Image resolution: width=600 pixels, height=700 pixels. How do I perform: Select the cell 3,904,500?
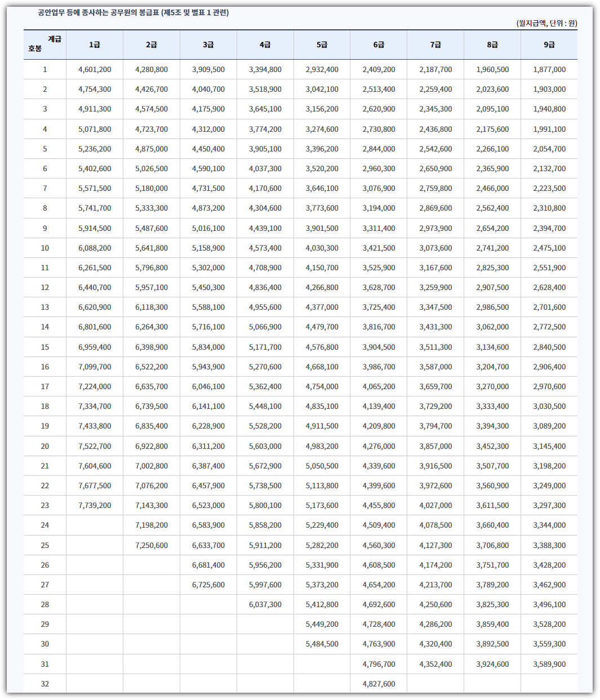point(379,347)
